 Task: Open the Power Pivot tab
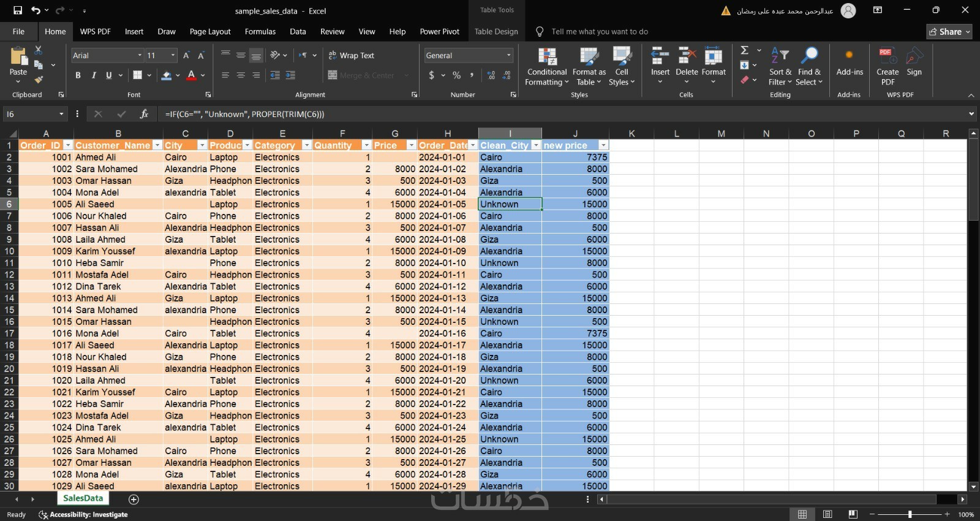[x=440, y=31]
